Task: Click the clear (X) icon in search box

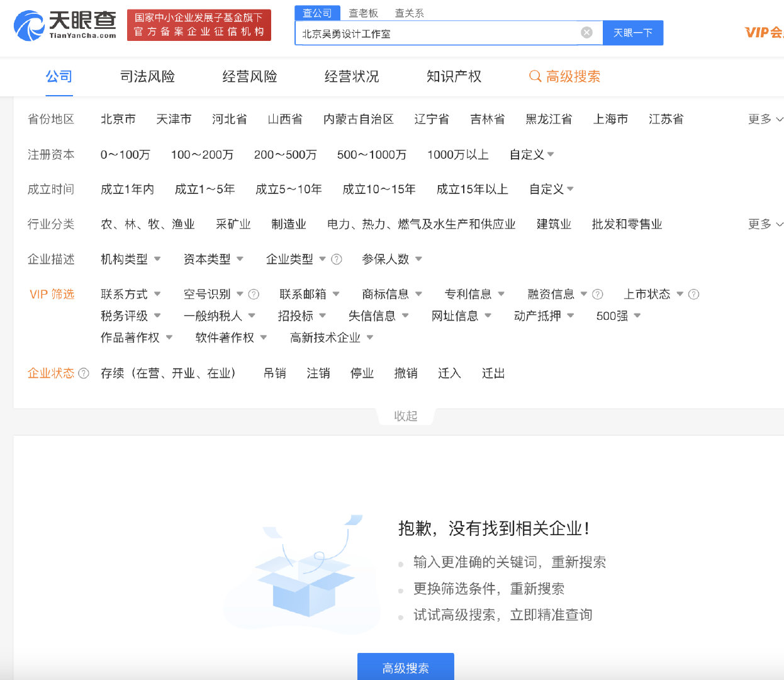Action: click(587, 33)
